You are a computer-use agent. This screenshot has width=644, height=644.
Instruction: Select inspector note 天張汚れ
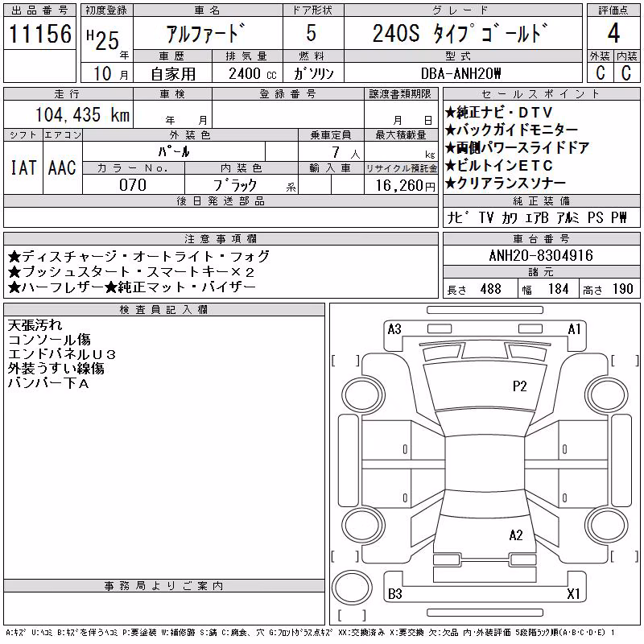[35, 325]
